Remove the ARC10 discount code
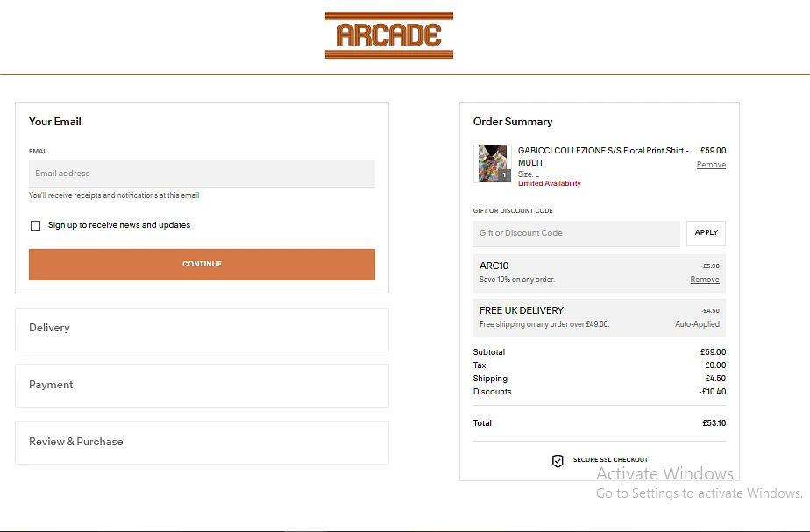This screenshot has height=532, width=810. [705, 280]
